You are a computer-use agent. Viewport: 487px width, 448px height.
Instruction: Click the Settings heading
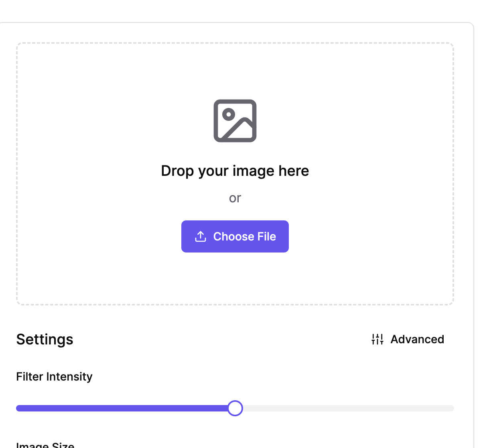(45, 340)
